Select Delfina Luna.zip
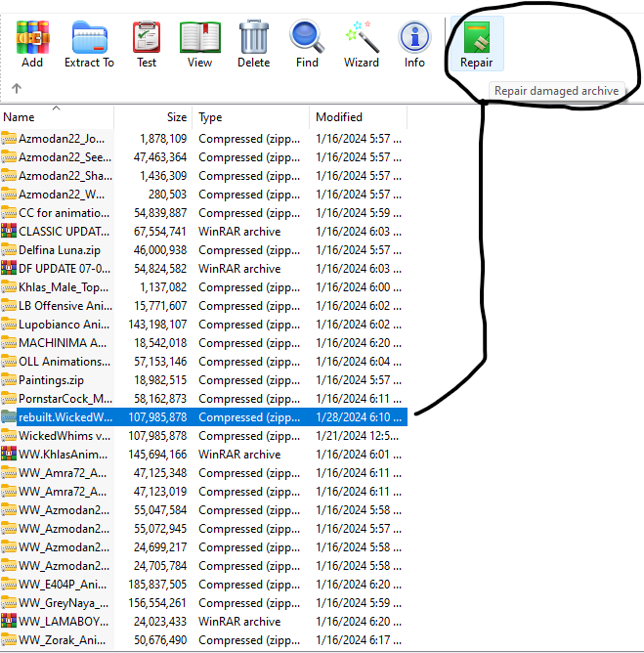Viewport: 644px width, 653px height. pos(203,250)
